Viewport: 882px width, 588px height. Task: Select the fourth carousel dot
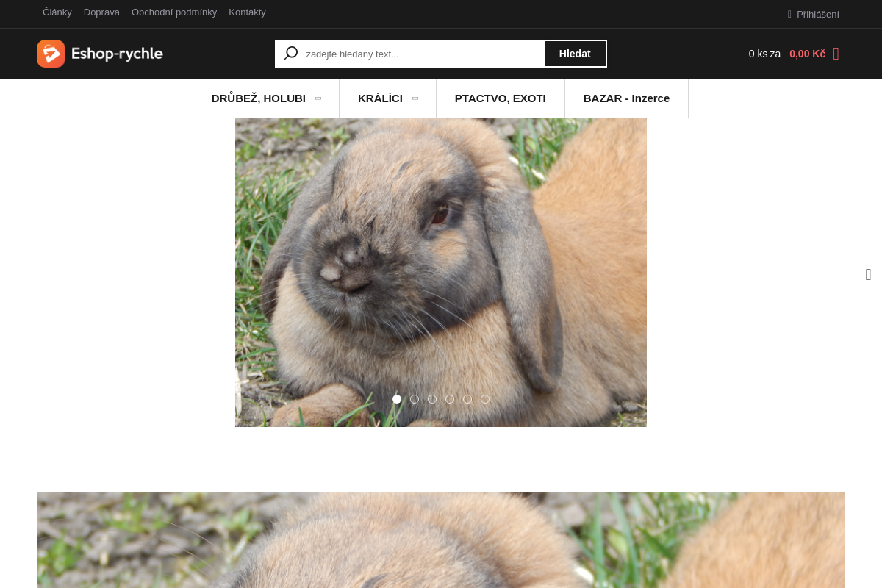coord(450,399)
